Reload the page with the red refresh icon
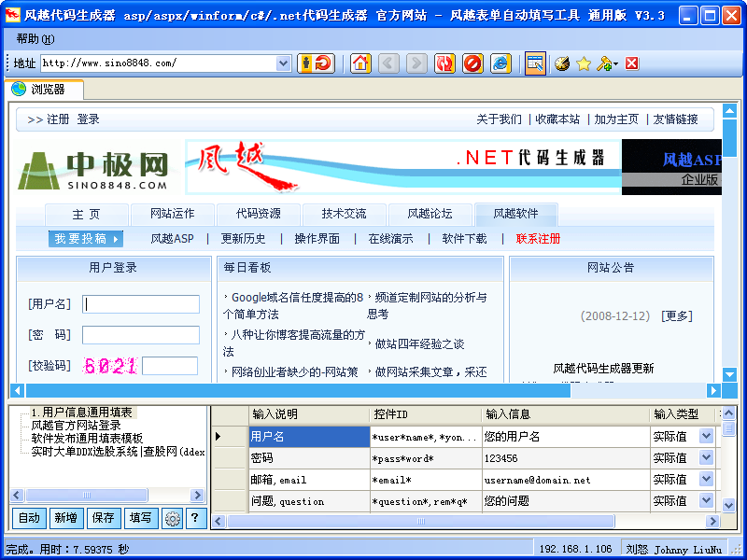Image resolution: width=747 pixels, height=560 pixels. tap(444, 63)
